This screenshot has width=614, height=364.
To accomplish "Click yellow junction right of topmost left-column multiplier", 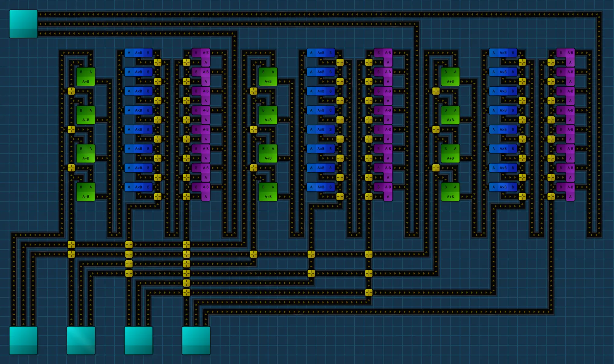I will point(158,62).
